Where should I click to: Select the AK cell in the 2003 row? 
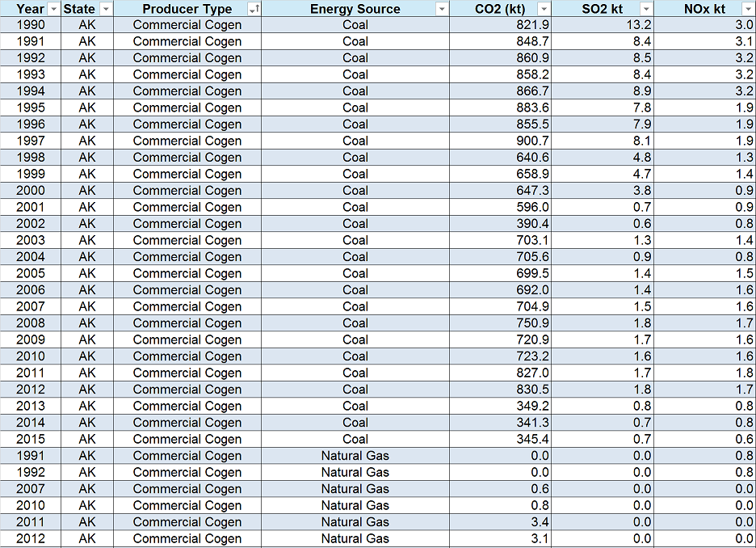coord(87,240)
